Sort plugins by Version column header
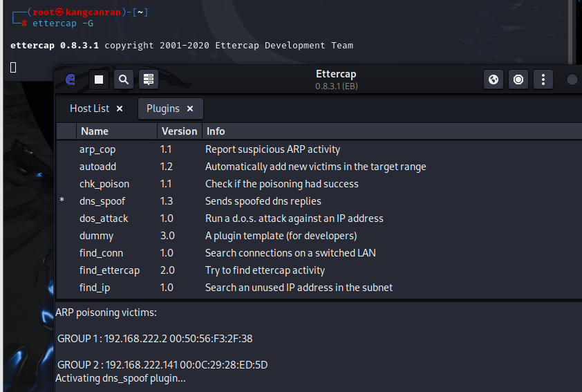582x392 pixels. coord(180,131)
